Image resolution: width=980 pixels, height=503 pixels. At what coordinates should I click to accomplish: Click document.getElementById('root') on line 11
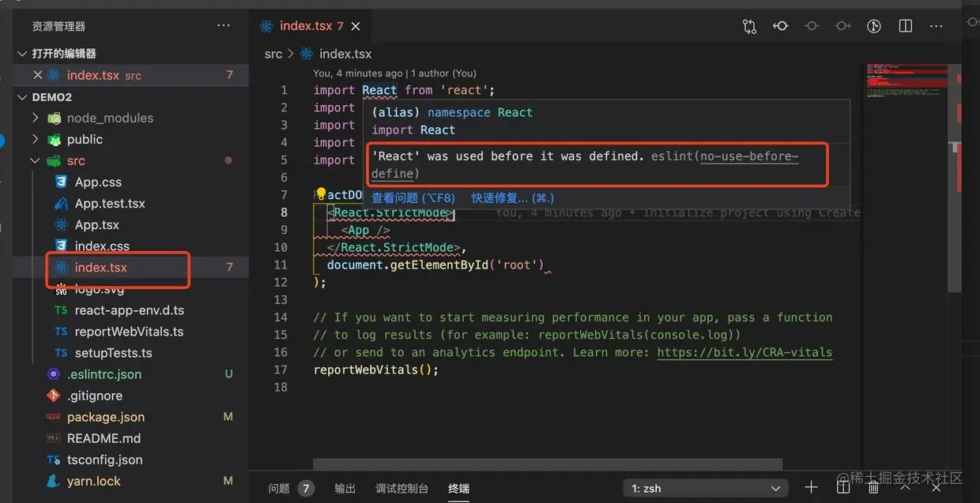pyautogui.click(x=436, y=265)
